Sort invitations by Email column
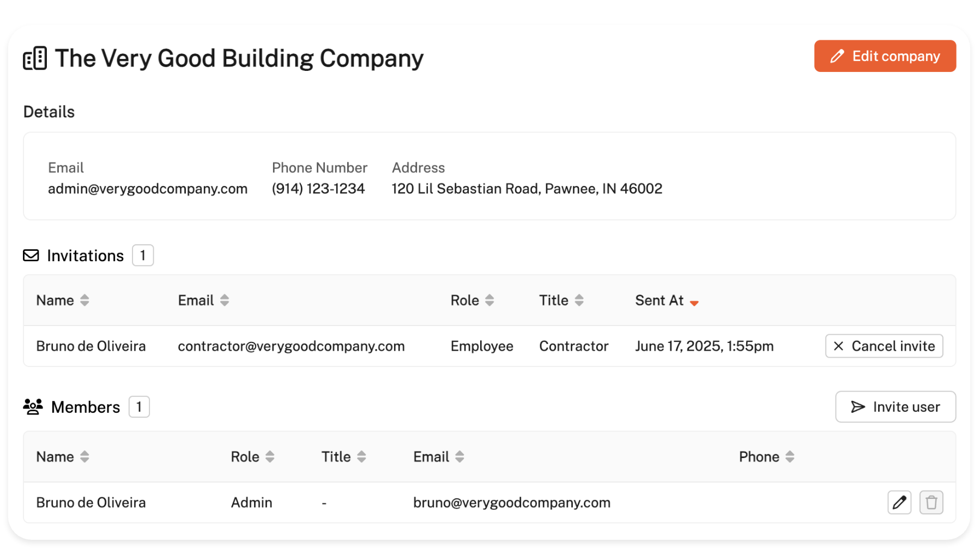Viewport: 980px width, 554px height. click(x=225, y=300)
